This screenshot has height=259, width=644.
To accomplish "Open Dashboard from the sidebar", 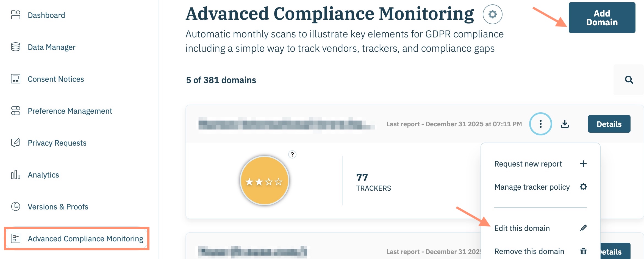I will click(x=46, y=15).
